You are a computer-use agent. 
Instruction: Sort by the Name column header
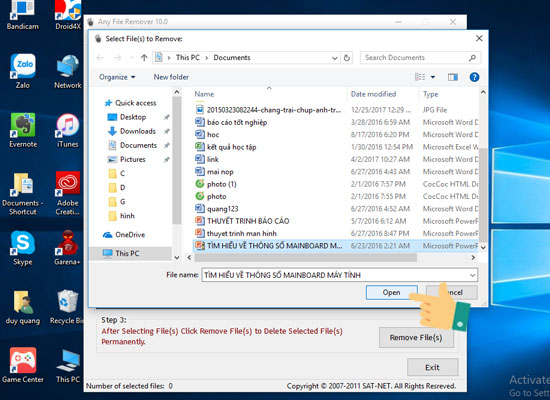(x=204, y=94)
